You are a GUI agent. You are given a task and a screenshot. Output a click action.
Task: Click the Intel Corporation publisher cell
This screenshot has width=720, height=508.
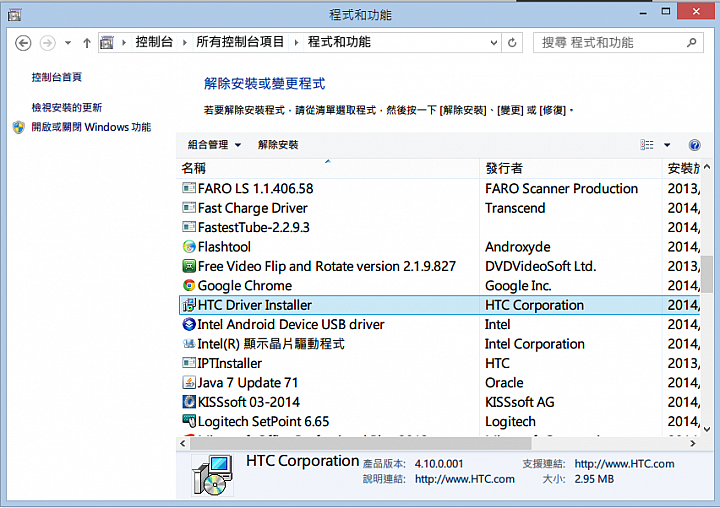534,344
